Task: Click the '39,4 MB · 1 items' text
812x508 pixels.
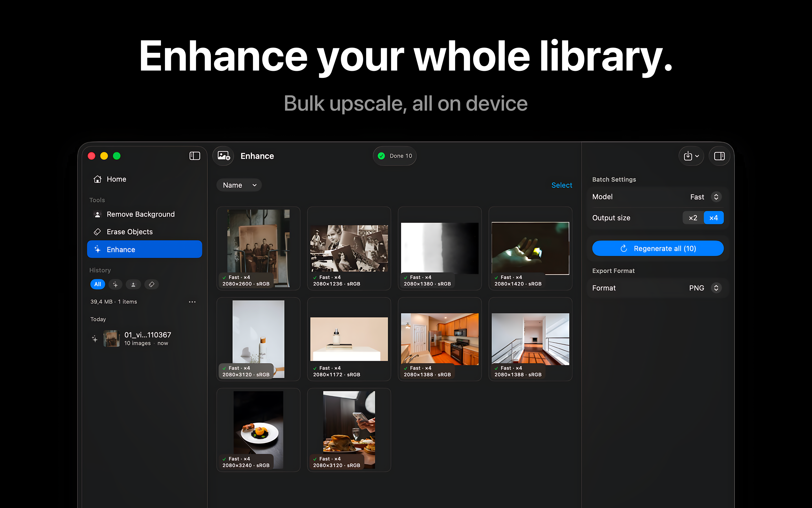Action: point(114,302)
